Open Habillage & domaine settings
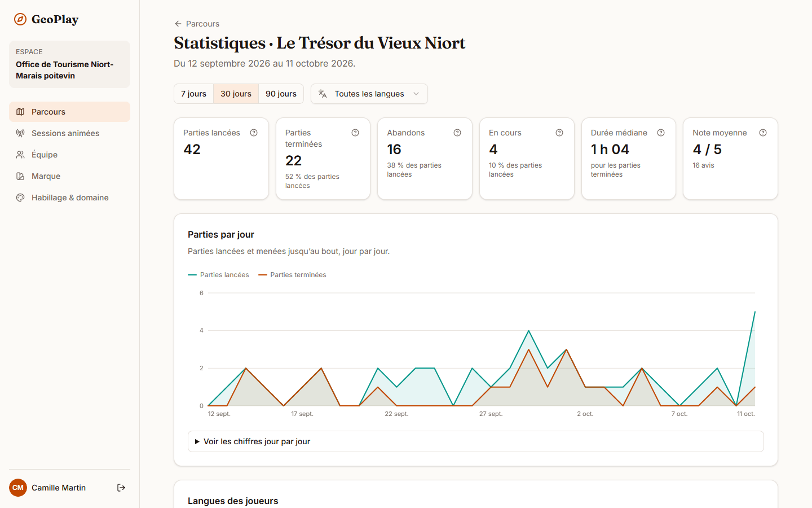Image resolution: width=812 pixels, height=508 pixels. 69,198
